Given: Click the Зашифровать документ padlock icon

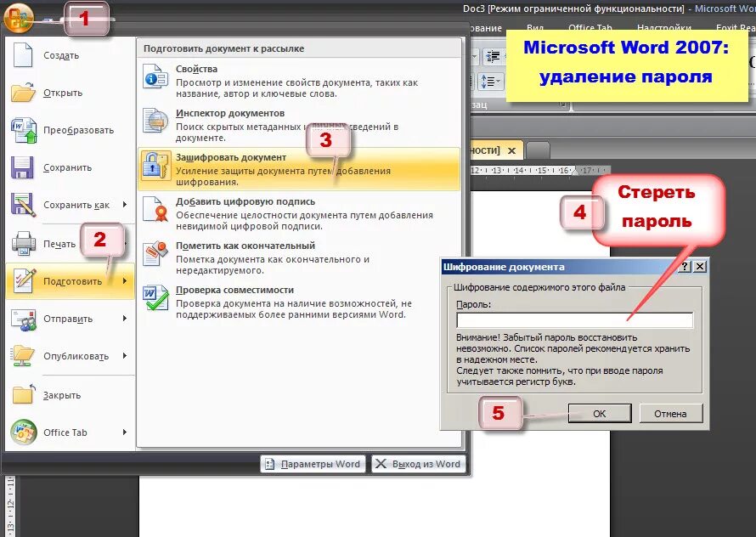Looking at the screenshot, I should [155, 165].
